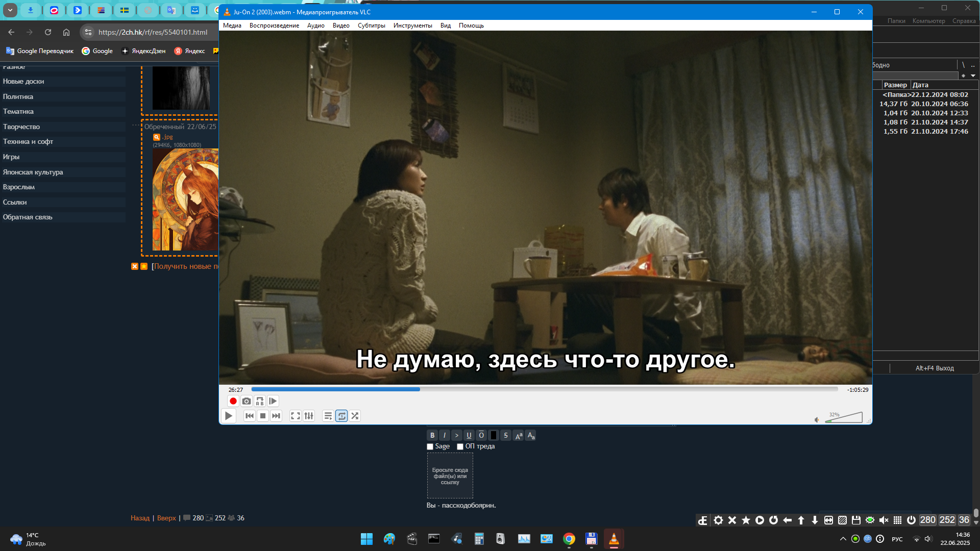The width and height of the screenshot is (980, 551).
Task: Open the РУС language switcher
Action: click(897, 539)
